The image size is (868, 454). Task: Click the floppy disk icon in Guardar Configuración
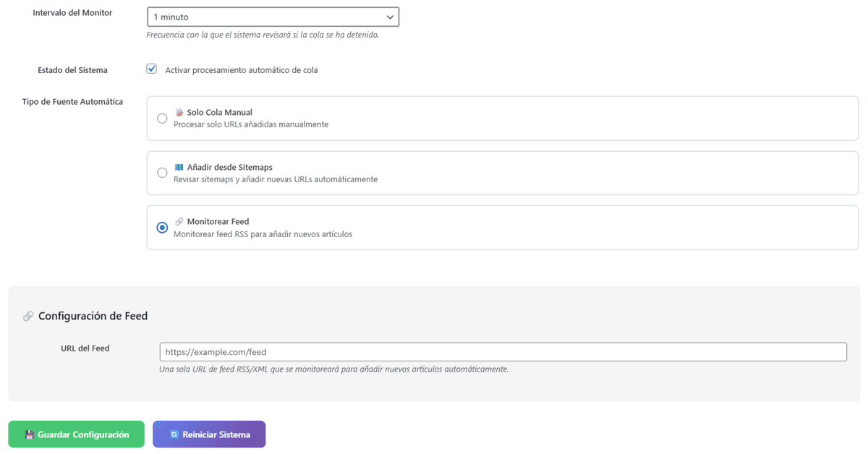coord(30,434)
